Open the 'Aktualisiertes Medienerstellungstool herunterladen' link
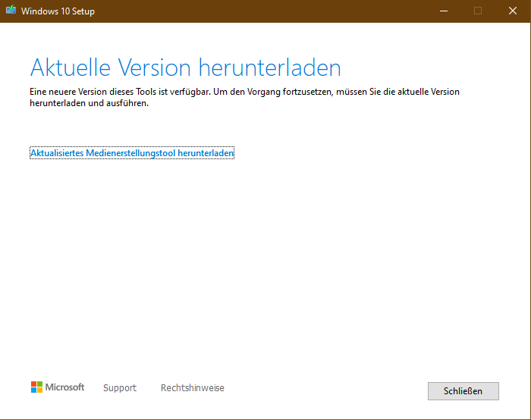The image size is (531, 420). tap(132, 153)
